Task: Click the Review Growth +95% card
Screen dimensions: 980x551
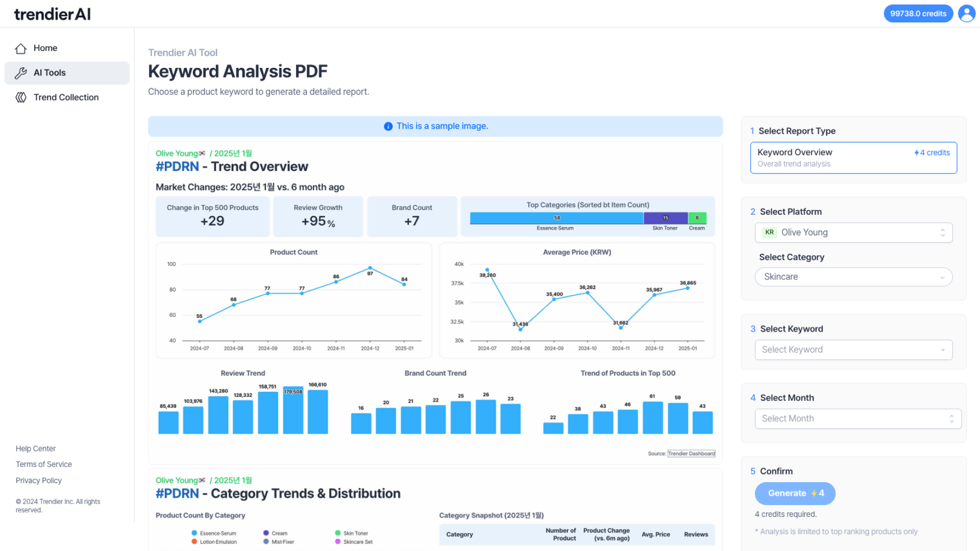Action: pos(318,217)
